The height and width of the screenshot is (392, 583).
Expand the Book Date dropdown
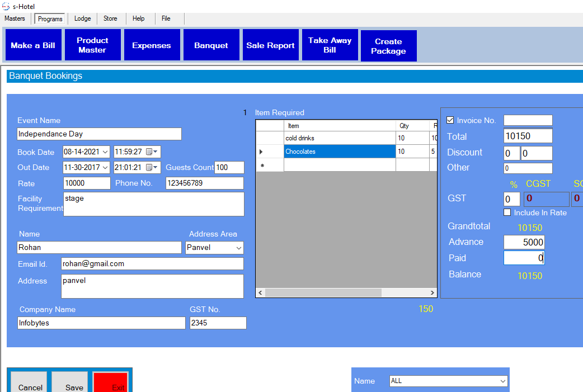105,152
